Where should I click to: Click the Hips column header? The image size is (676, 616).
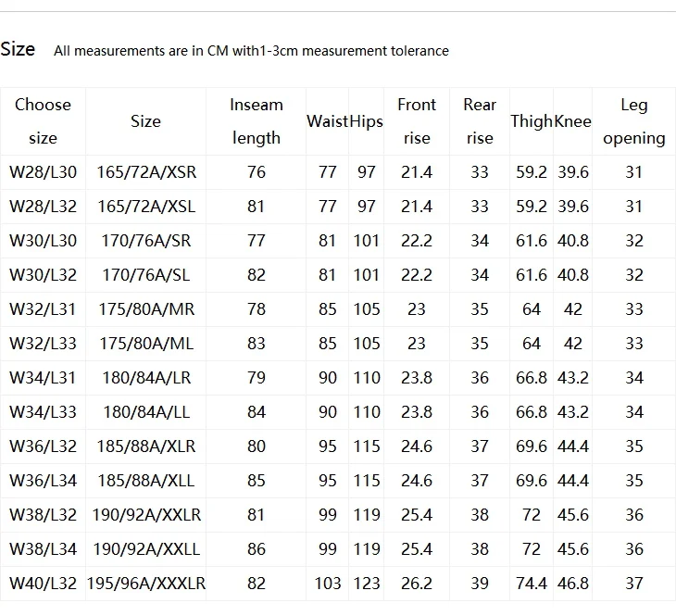click(366, 121)
